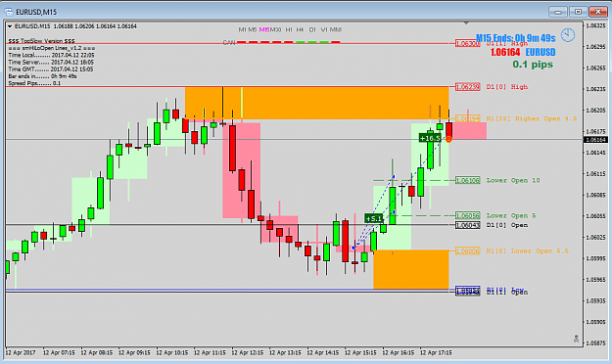Click the Time Local 2017.04.12 22:05 line
Viewport: 612px width, 364px height.
point(51,55)
